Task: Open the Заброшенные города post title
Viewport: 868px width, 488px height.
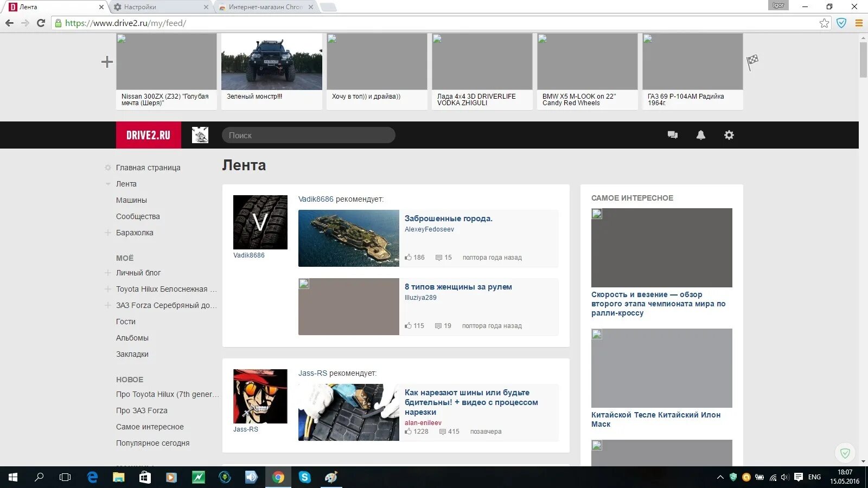Action: coord(449,219)
